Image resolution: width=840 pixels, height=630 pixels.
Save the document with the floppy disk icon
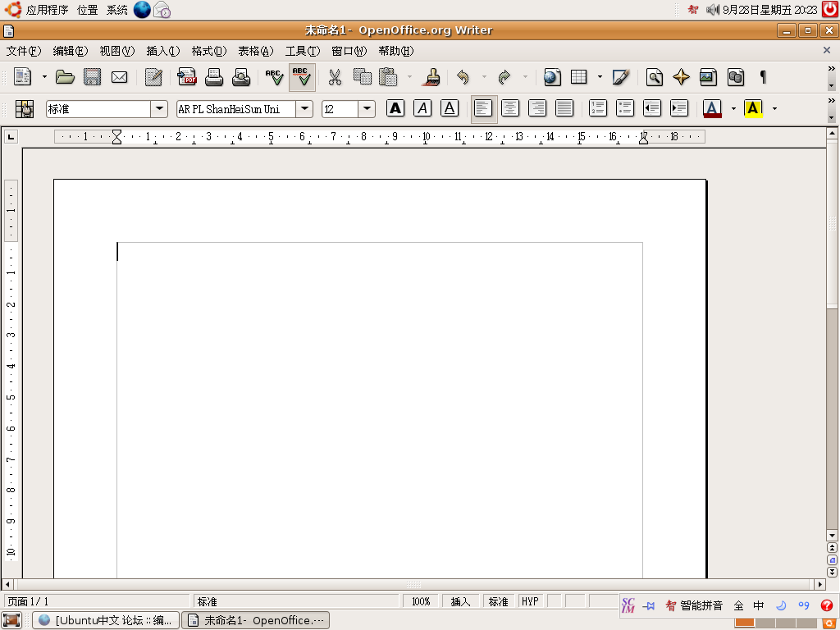[92, 77]
